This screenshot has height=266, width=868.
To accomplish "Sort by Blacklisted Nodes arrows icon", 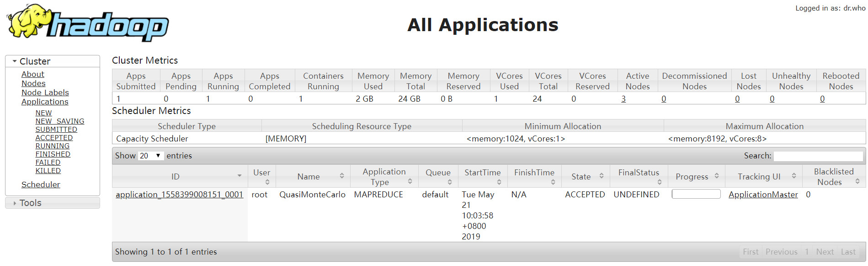I will pos(857,181).
